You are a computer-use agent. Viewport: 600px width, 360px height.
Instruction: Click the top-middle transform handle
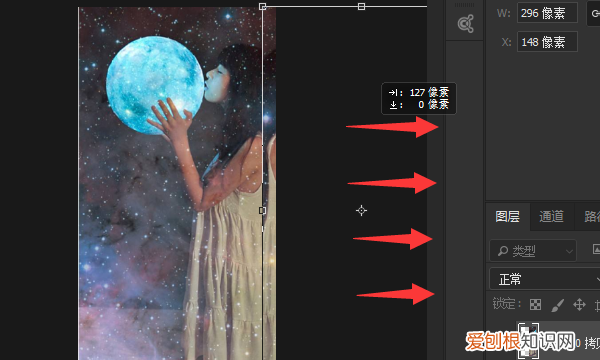click(x=361, y=6)
